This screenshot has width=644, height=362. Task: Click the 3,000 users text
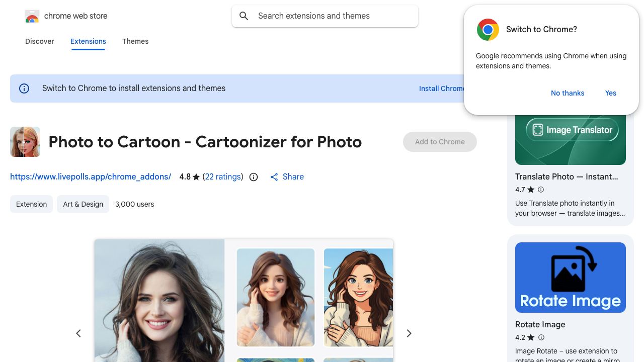click(x=135, y=204)
